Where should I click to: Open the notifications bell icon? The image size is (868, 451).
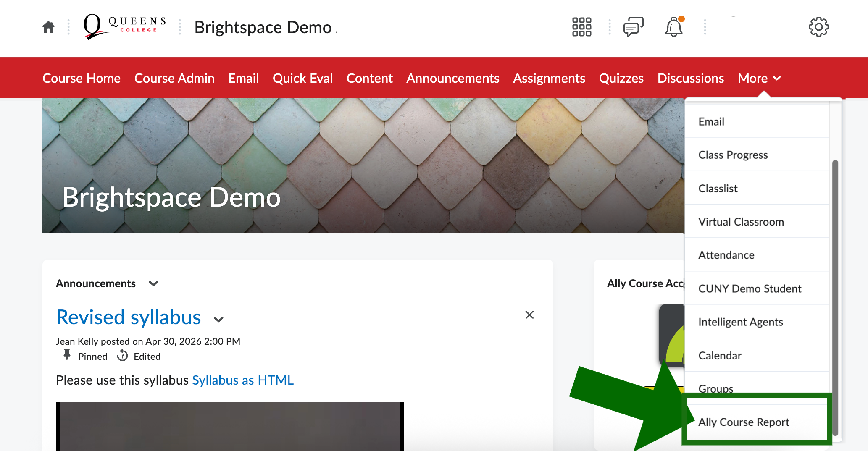[674, 27]
